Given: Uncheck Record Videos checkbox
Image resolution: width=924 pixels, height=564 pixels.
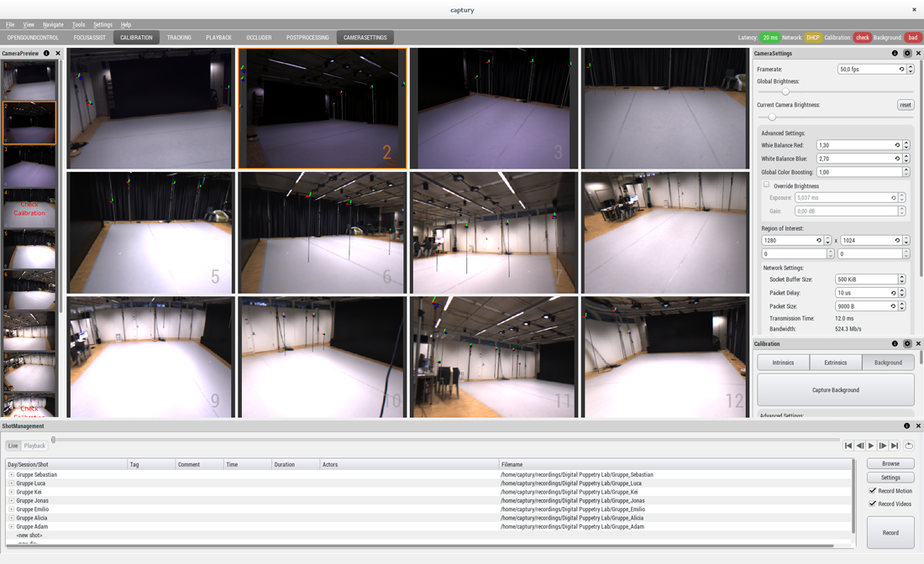Looking at the screenshot, I should pos(873,504).
